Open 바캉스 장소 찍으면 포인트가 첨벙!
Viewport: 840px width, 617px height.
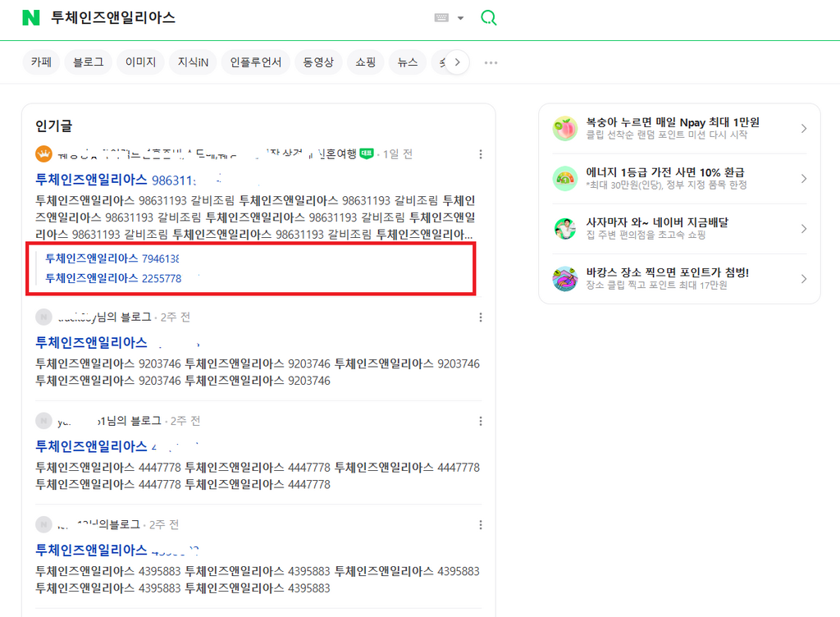coord(668,272)
